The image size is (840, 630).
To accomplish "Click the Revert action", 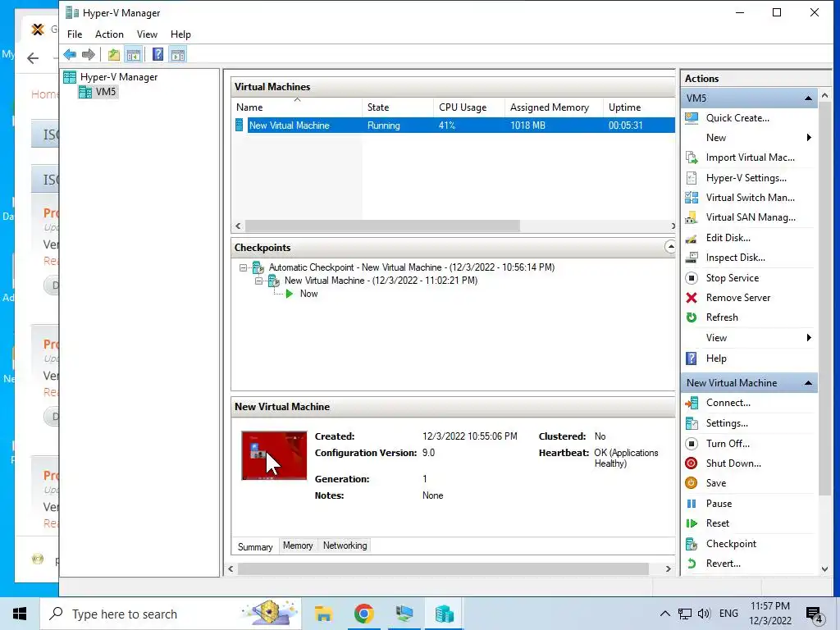I will tap(723, 564).
